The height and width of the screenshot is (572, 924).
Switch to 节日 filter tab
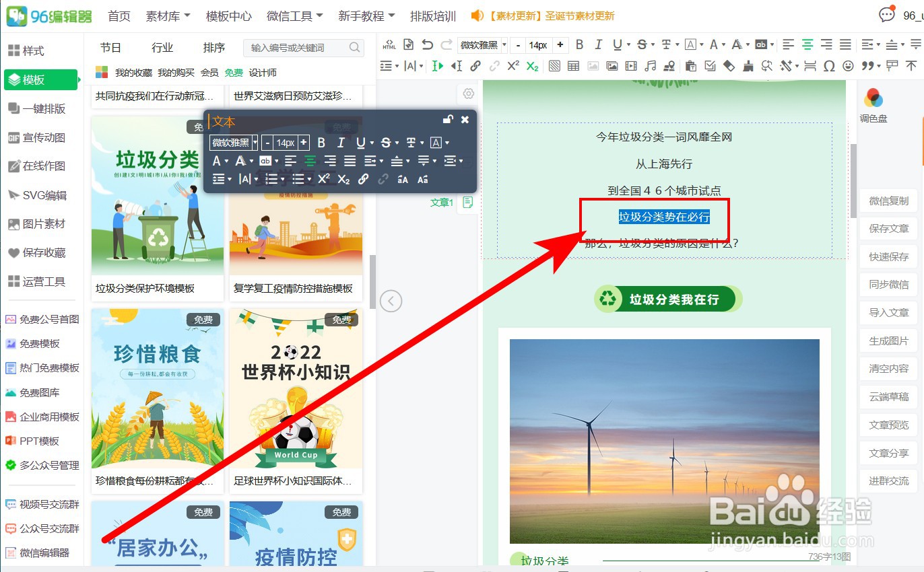[x=111, y=48]
